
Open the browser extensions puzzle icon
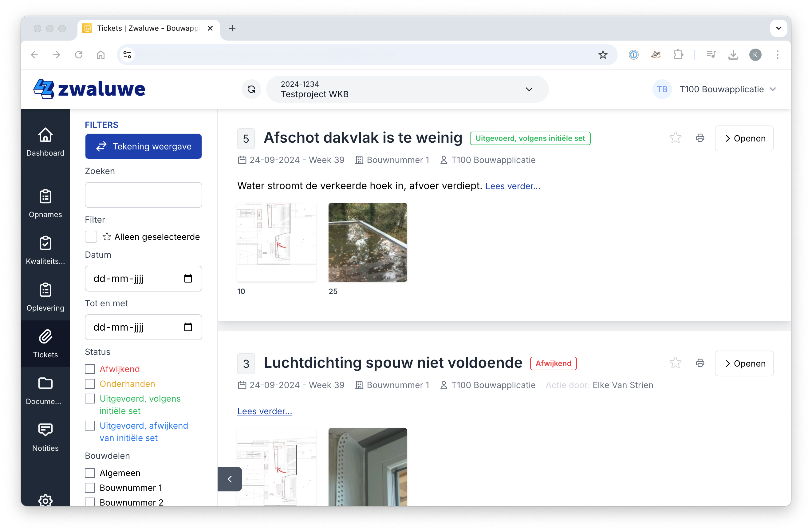point(678,55)
